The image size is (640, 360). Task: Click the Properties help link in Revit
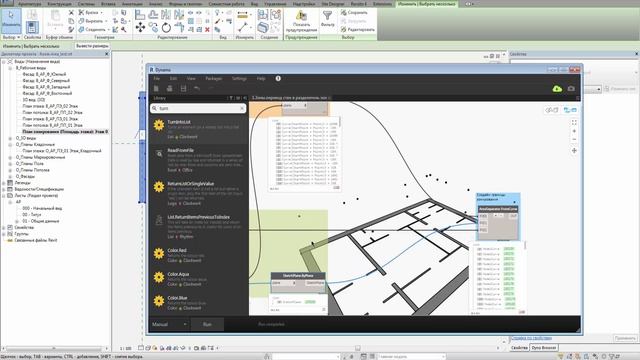point(531,338)
